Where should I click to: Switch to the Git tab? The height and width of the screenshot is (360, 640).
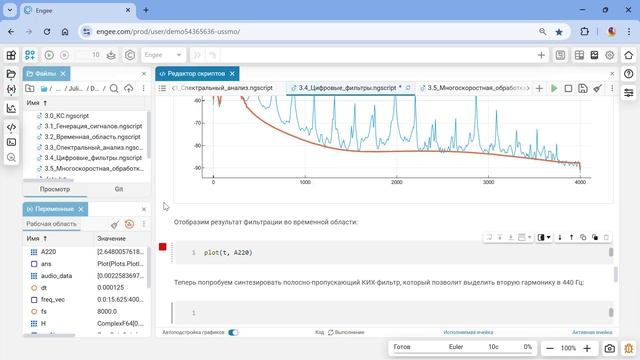pyautogui.click(x=119, y=189)
